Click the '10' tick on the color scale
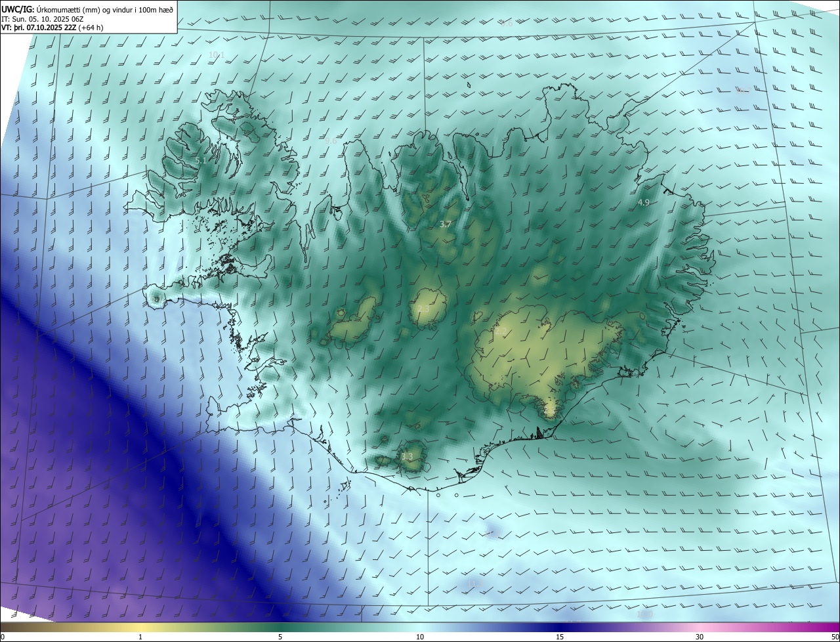This screenshot has height=642, width=840. click(x=420, y=637)
